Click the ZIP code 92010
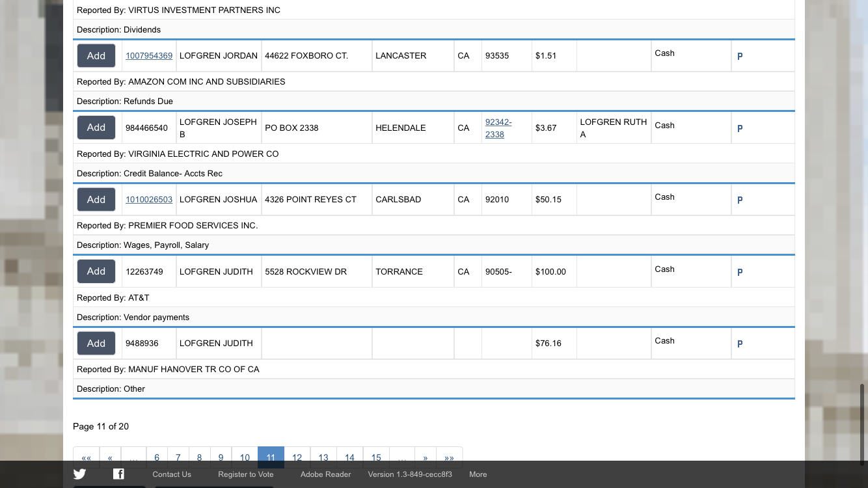Viewport: 868px width, 488px height. click(x=497, y=200)
